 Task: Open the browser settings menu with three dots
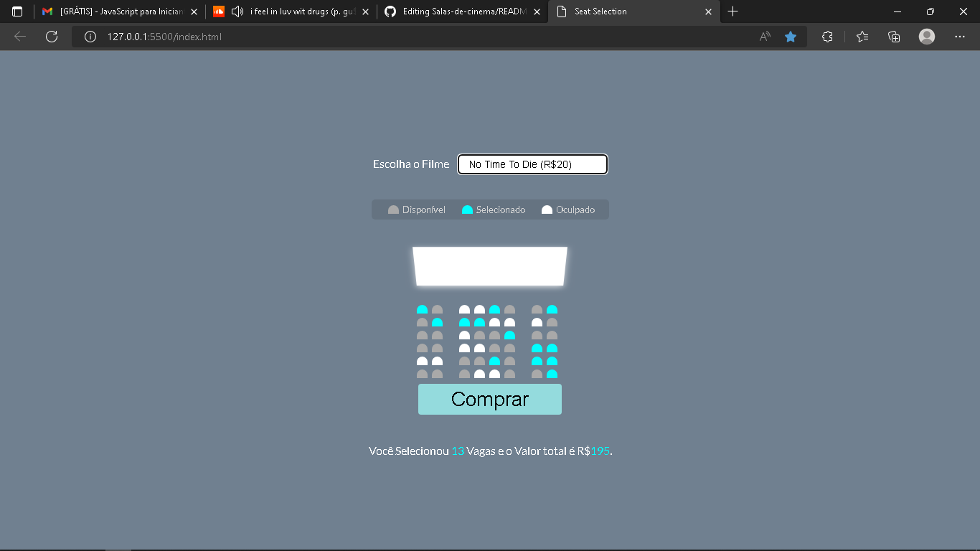point(959,37)
